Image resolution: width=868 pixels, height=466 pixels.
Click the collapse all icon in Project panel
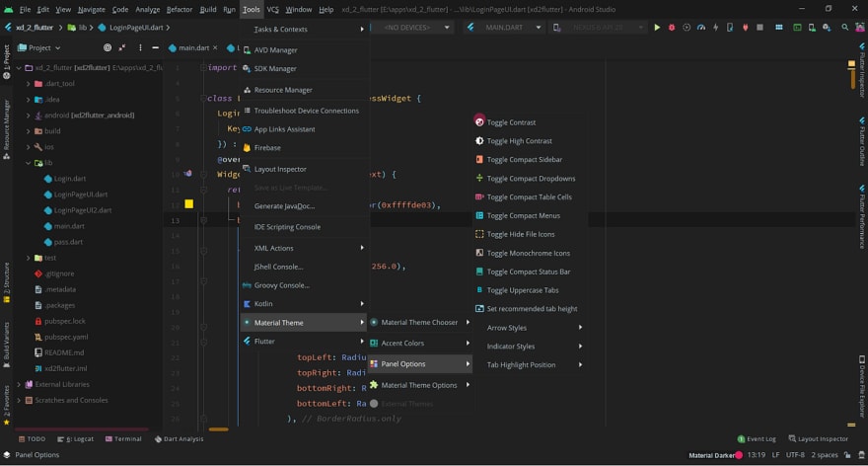(121, 47)
